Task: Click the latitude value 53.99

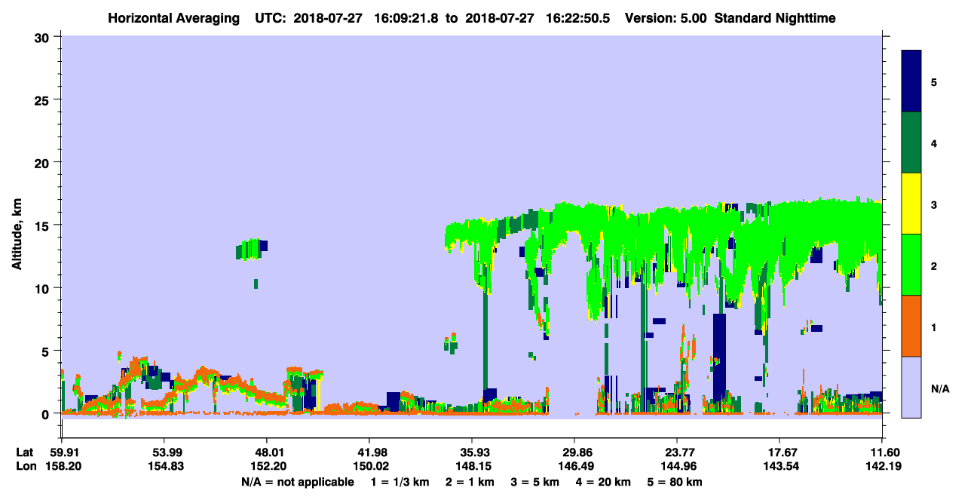Action: click(164, 452)
